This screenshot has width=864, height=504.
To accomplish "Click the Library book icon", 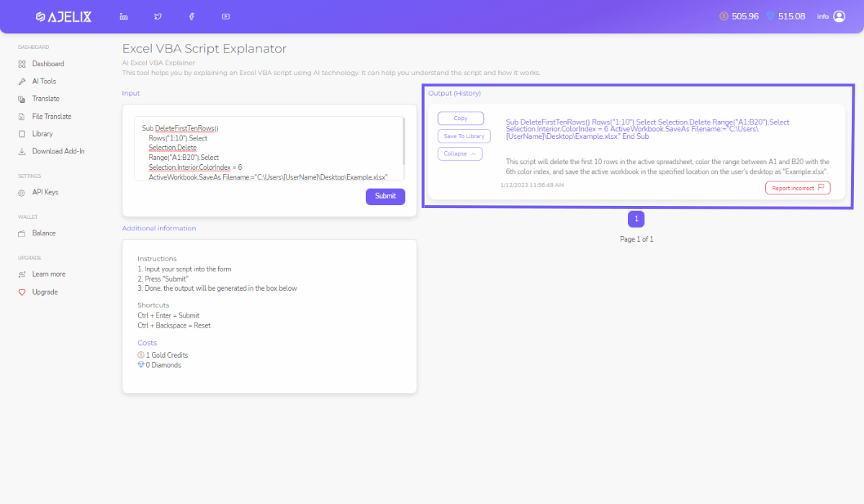I will click(x=22, y=134).
